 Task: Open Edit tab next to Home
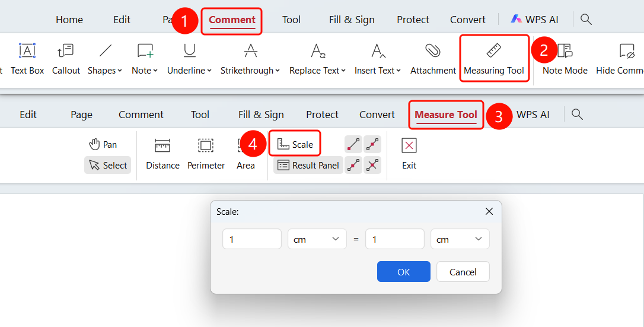click(122, 20)
